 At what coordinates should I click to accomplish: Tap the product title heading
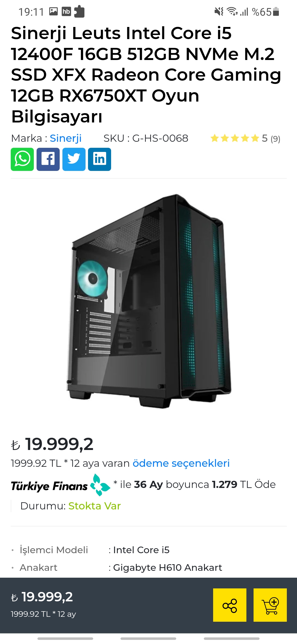146,75
